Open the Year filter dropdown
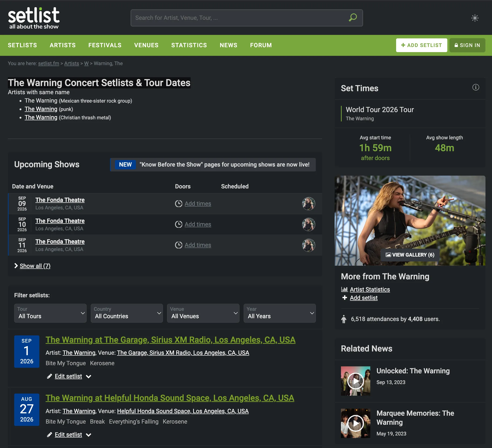 point(280,313)
